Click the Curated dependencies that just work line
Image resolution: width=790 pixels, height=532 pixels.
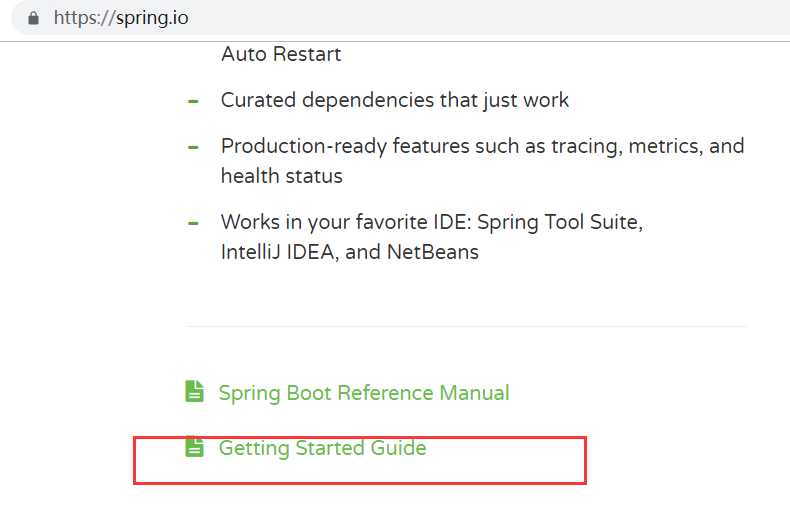pos(394,100)
